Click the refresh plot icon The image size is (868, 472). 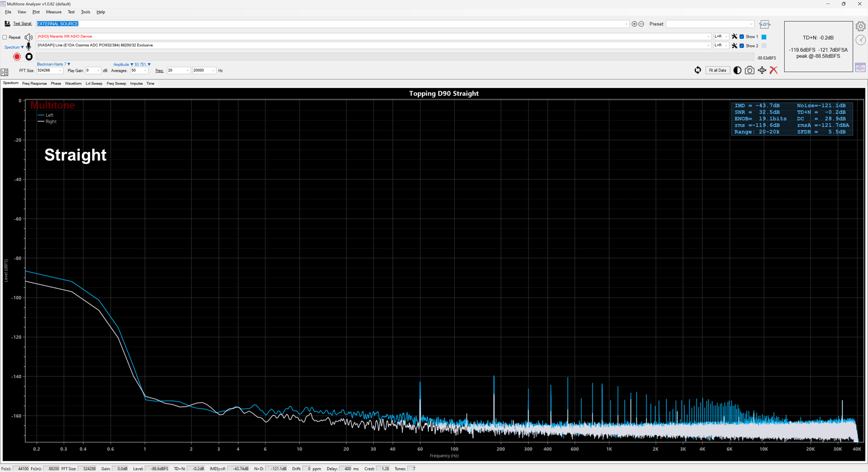point(697,70)
